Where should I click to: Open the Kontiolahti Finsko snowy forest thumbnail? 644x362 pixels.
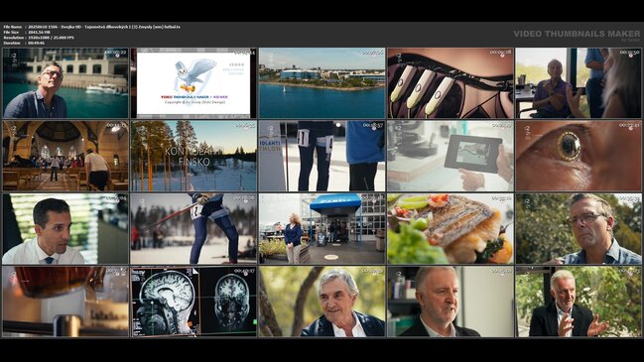193,156
